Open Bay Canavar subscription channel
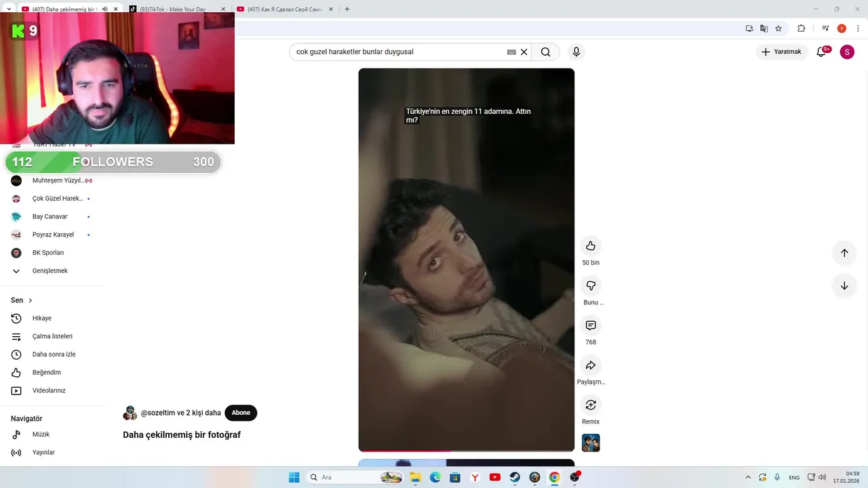The width and height of the screenshot is (868, 488). pos(52,217)
